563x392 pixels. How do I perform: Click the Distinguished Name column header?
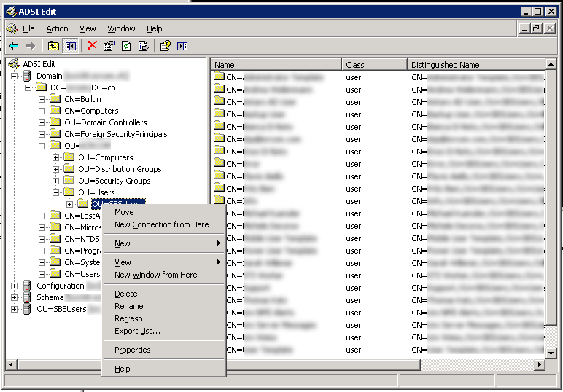point(474,65)
